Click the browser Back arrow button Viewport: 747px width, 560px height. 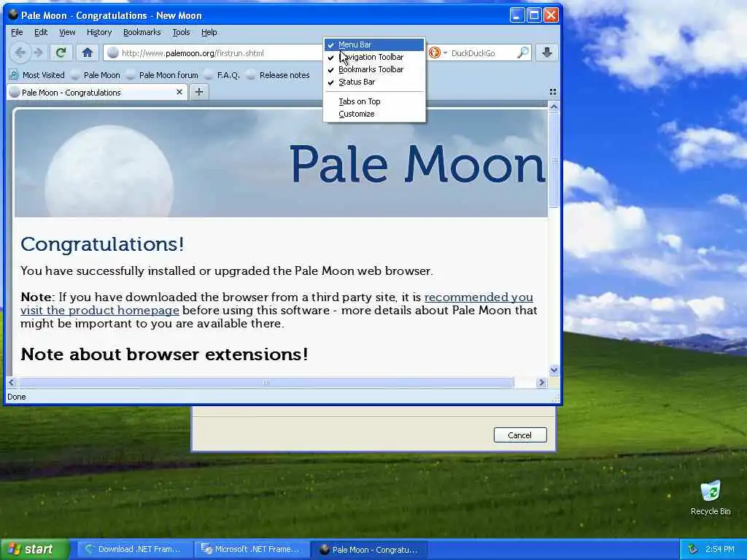pos(20,52)
